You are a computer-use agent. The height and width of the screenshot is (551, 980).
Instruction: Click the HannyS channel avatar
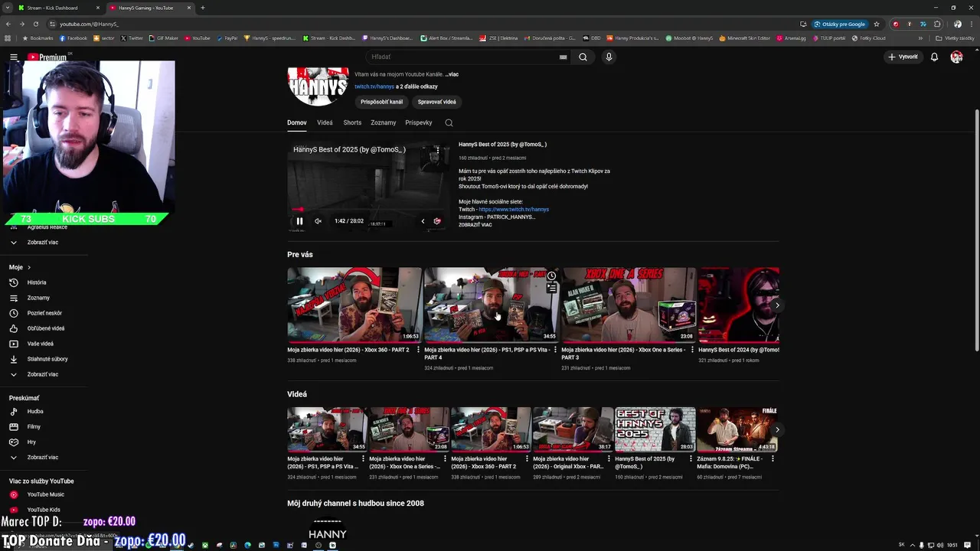click(318, 86)
